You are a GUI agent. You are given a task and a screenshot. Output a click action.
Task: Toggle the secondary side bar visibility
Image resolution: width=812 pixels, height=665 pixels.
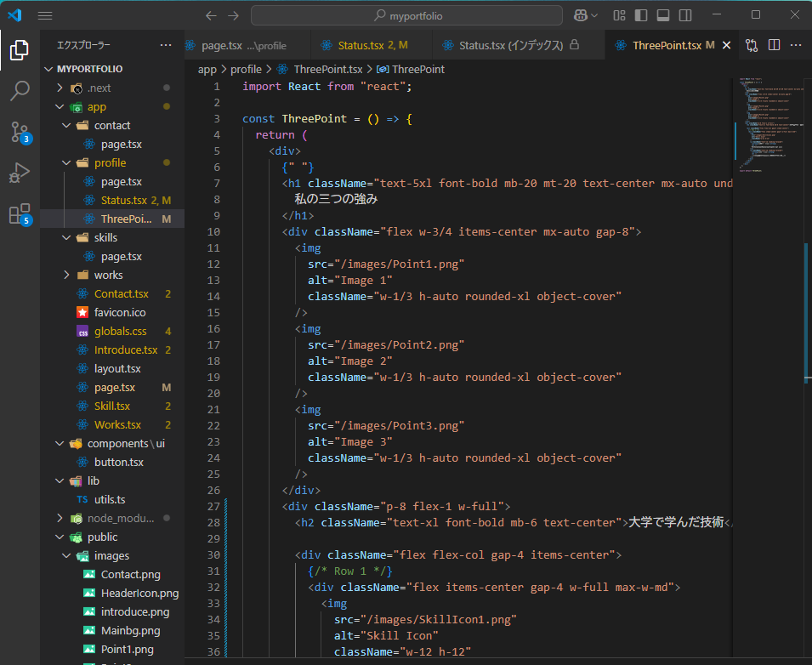[685, 15]
